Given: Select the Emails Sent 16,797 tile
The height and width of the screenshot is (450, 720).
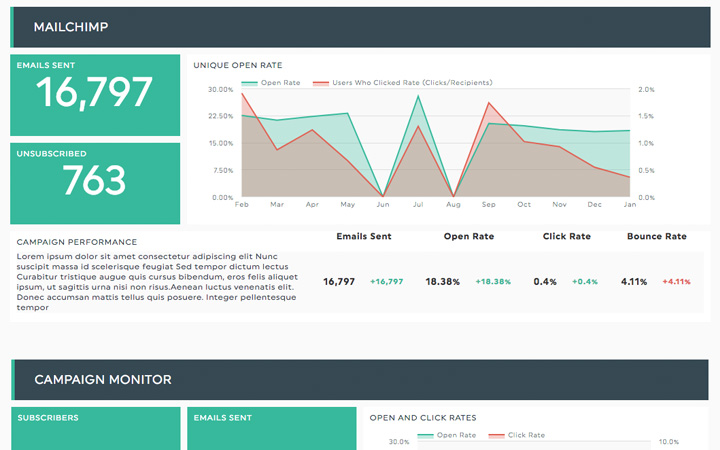Looking at the screenshot, I should 95,95.
